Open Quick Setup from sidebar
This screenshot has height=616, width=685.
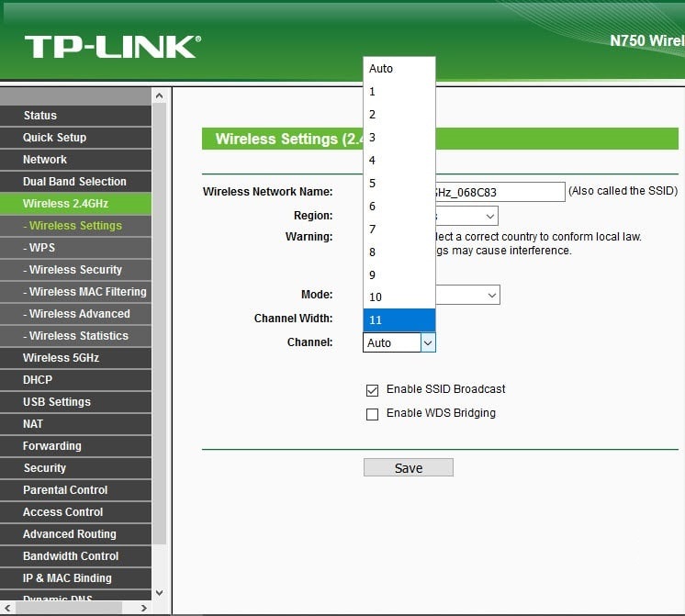coord(75,137)
